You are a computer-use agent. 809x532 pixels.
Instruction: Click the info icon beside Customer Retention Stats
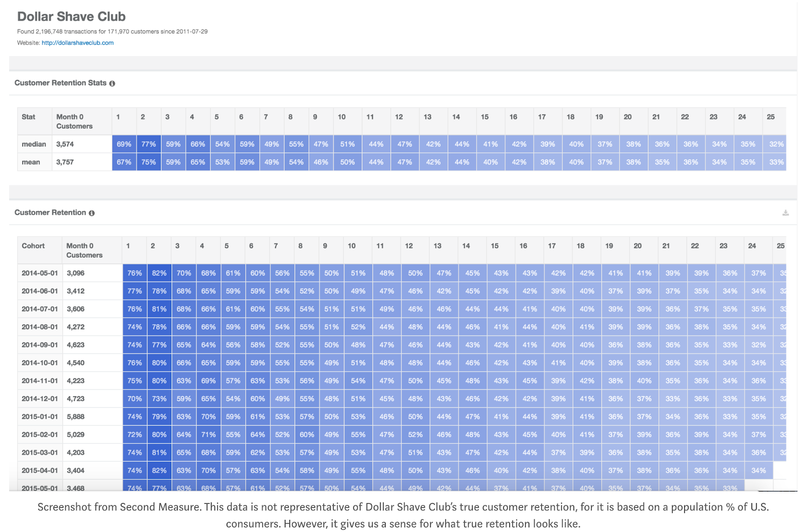(112, 83)
